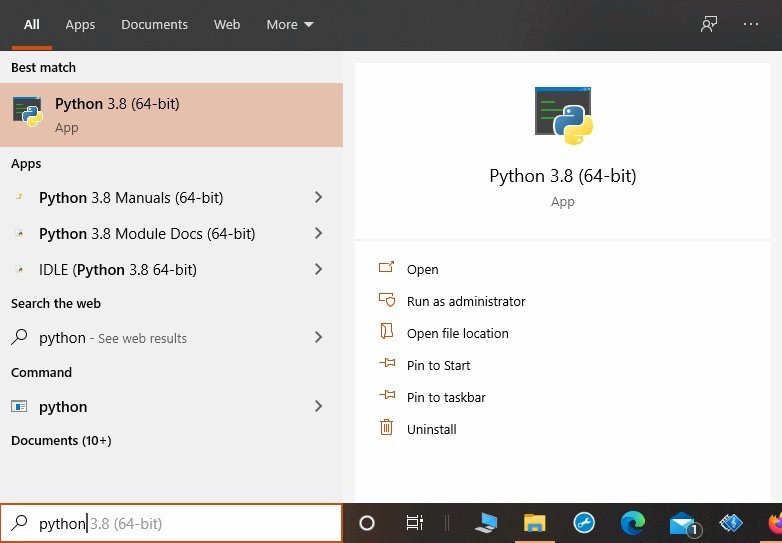Click the Open file location folder icon

pos(387,331)
